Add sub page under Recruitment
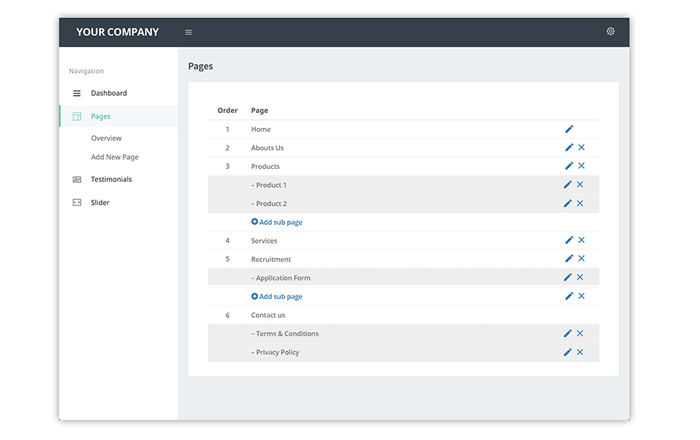This screenshot has height=440, width=700. (x=277, y=296)
